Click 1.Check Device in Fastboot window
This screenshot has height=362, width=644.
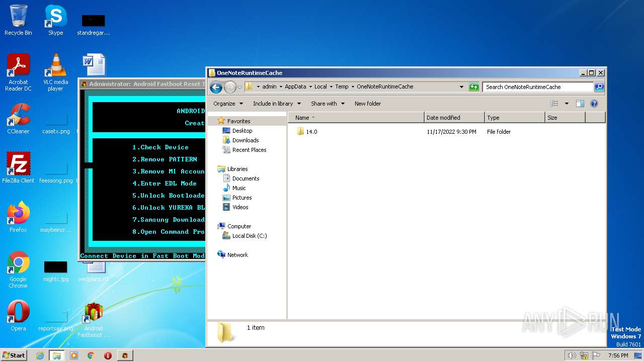pyautogui.click(x=160, y=147)
